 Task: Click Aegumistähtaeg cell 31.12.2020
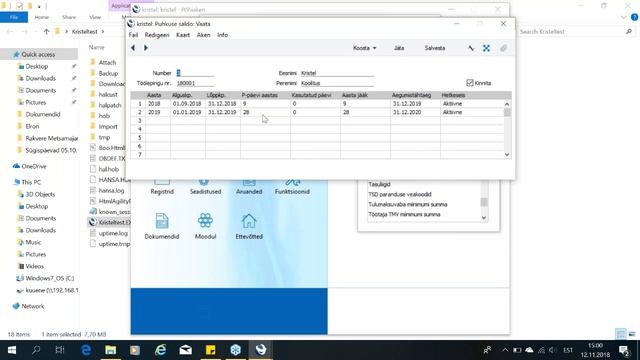415,112
